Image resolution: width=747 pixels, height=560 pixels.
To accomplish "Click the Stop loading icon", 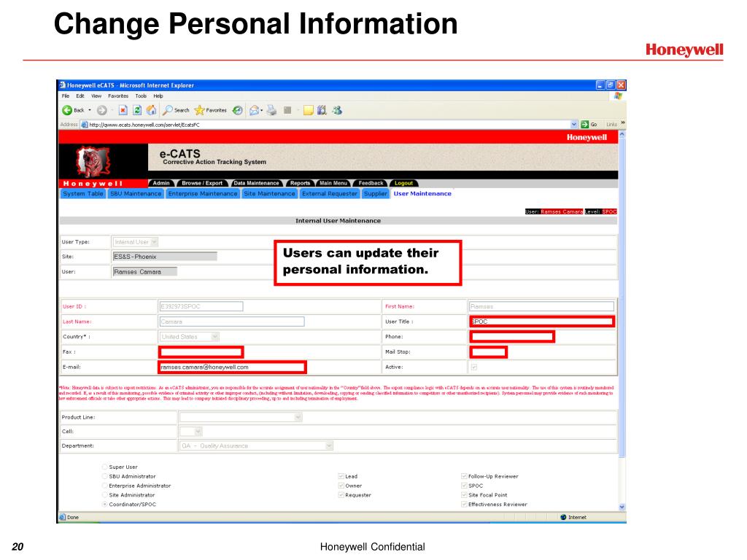I will (x=123, y=111).
